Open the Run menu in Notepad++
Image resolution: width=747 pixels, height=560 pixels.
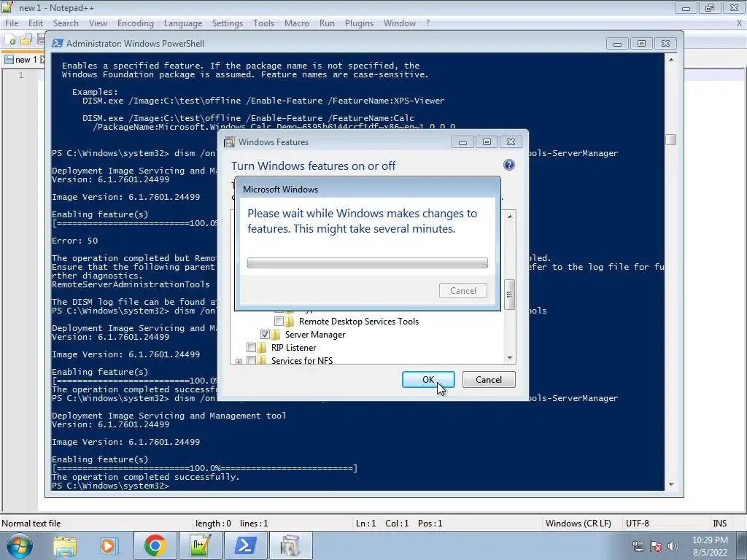click(327, 23)
